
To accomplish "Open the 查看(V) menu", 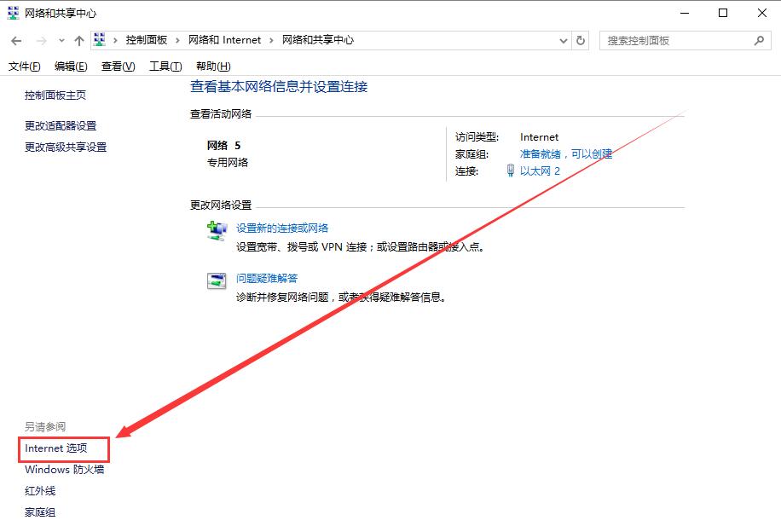I will tap(117, 66).
